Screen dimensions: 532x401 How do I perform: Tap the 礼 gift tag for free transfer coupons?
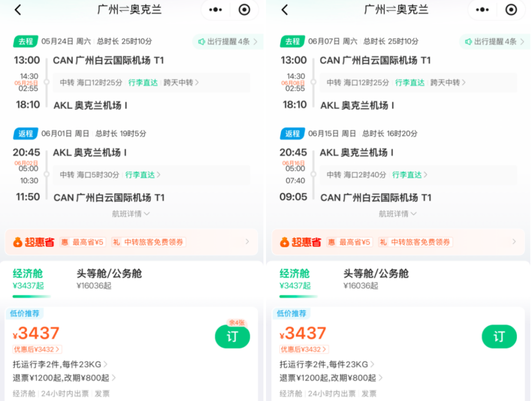(148, 242)
